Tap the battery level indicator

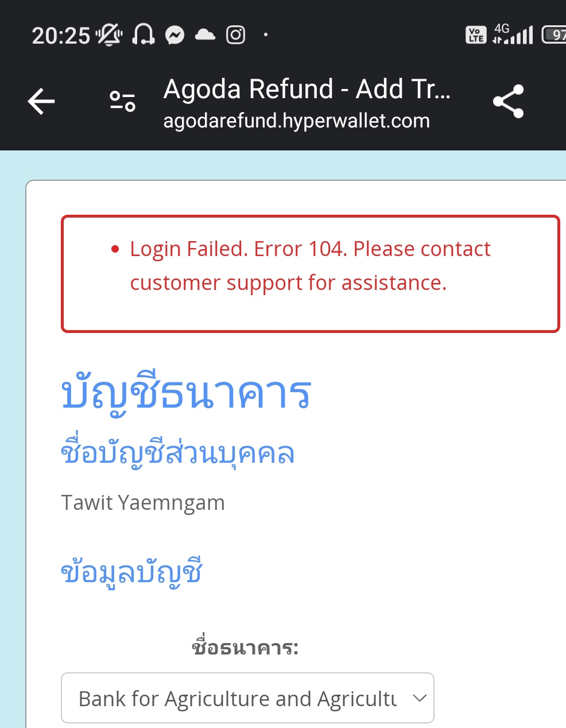555,35
